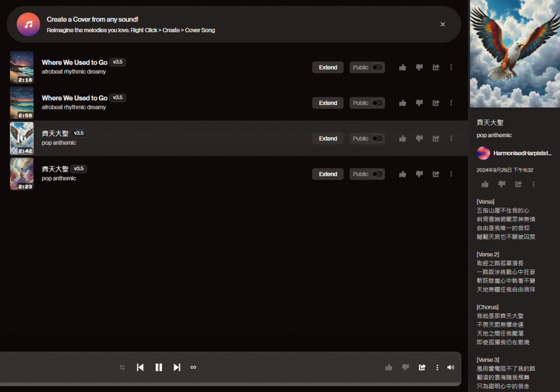Like the current song in the player bar
This screenshot has height=392, width=560.
pyautogui.click(x=389, y=367)
